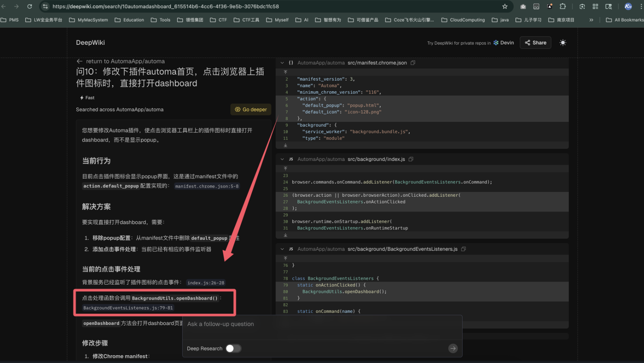Expand lines below in index.js snippet

click(285, 235)
